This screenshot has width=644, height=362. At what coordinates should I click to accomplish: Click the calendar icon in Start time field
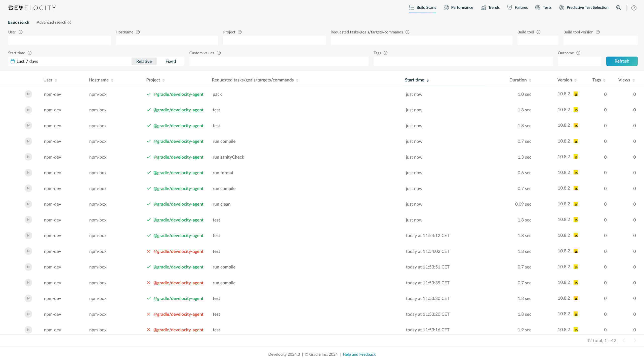pyautogui.click(x=13, y=61)
